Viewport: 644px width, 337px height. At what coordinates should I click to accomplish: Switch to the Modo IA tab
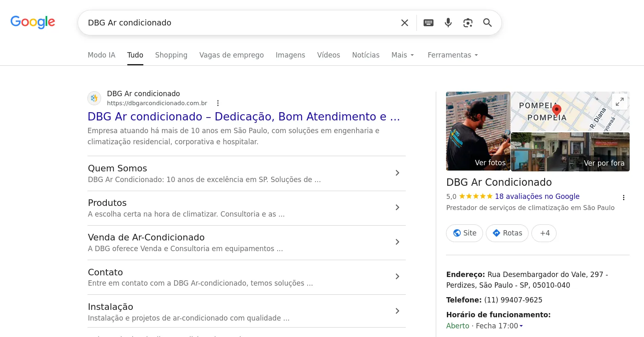[101, 55]
